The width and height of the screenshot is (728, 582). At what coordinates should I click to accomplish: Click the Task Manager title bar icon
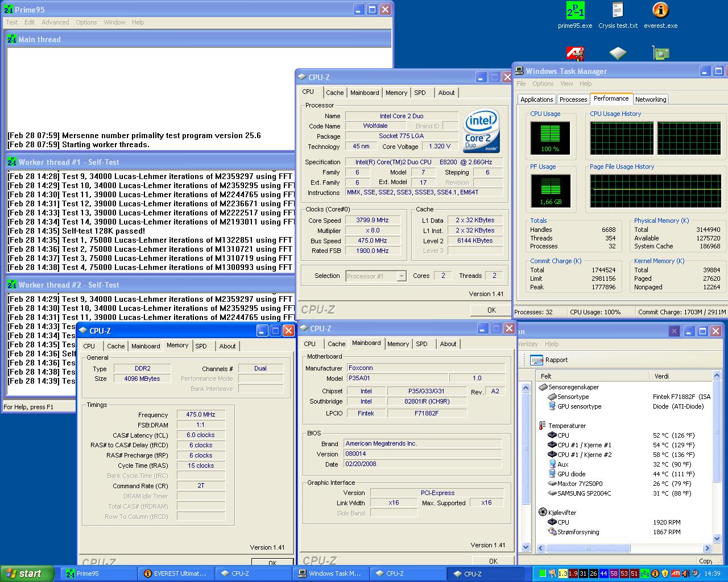tap(519, 71)
